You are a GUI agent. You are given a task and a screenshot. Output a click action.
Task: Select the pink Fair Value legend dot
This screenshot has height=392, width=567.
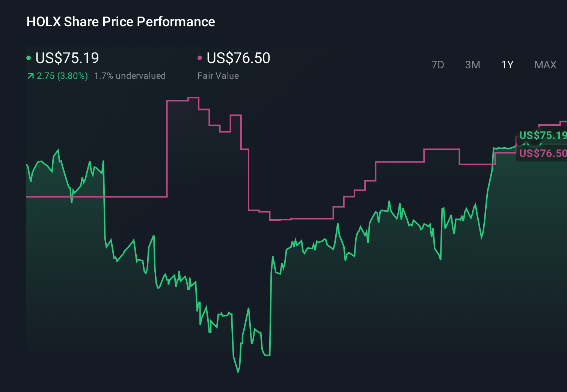[x=200, y=58]
